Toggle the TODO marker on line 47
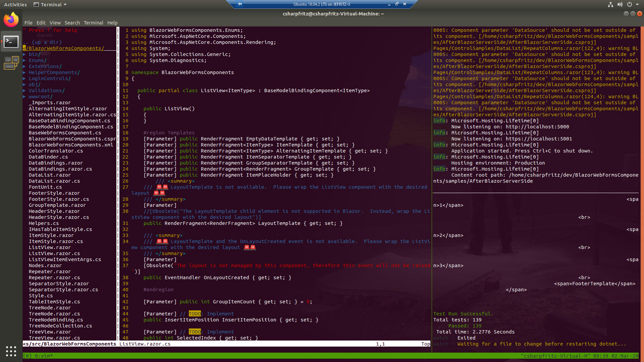Image resolution: width=644 pixels, height=362 pixels. (195, 331)
